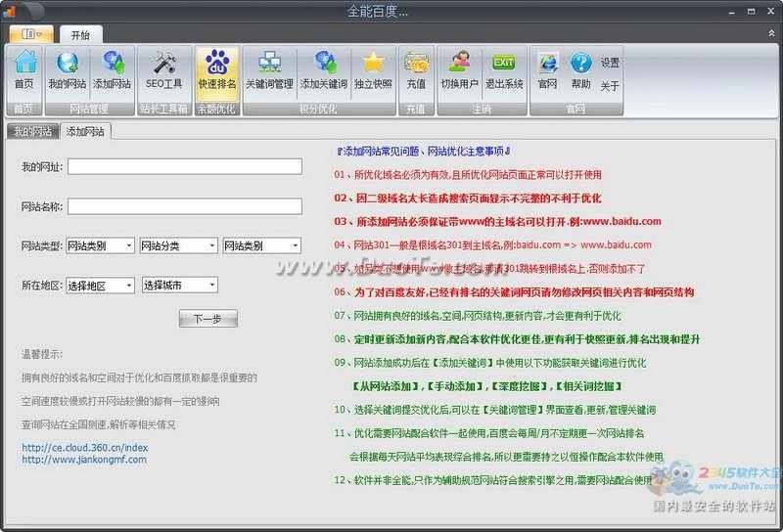Screen dimensions: 783x532
Task: Maximize the 全能百度 window
Action: point(751,11)
